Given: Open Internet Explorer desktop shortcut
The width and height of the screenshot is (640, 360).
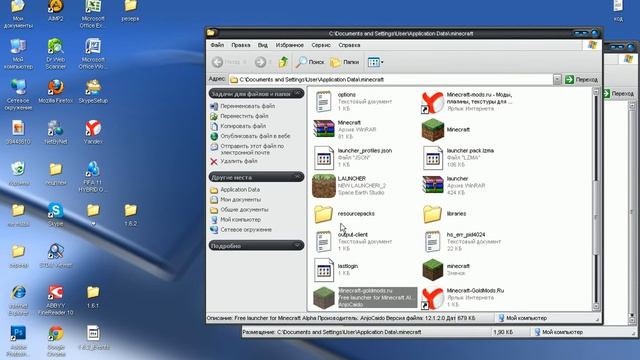Looking at the screenshot, I should pos(18,300).
